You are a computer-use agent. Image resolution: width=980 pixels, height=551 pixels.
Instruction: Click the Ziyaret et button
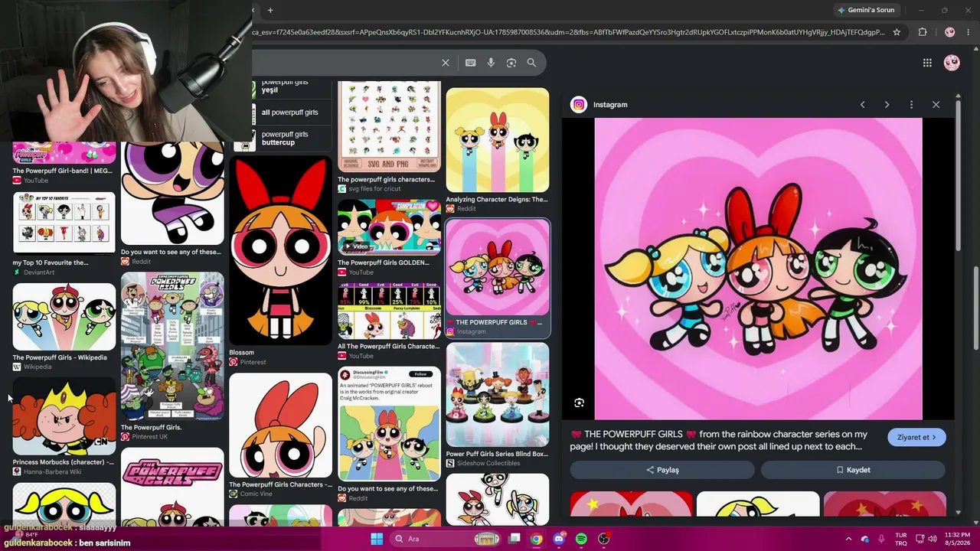click(x=916, y=438)
